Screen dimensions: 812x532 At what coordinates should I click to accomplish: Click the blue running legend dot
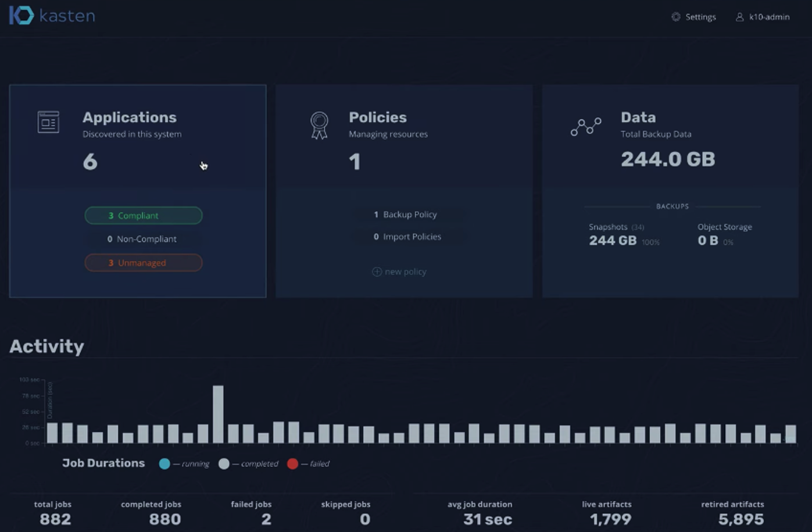pyautogui.click(x=164, y=464)
